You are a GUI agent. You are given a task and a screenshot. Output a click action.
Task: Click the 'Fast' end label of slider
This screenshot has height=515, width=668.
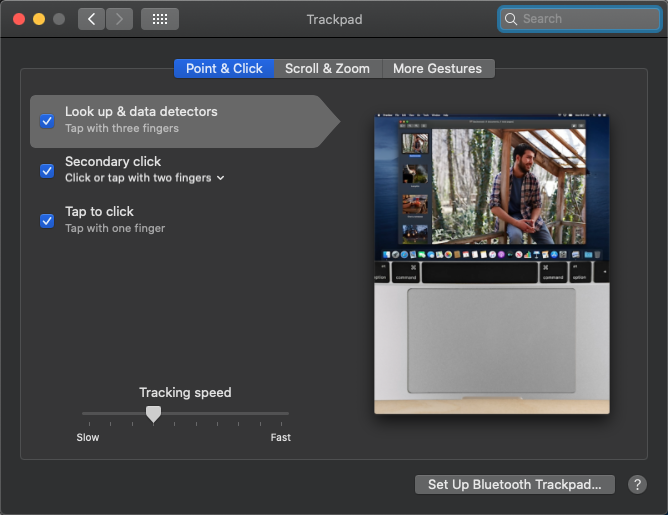(280, 437)
